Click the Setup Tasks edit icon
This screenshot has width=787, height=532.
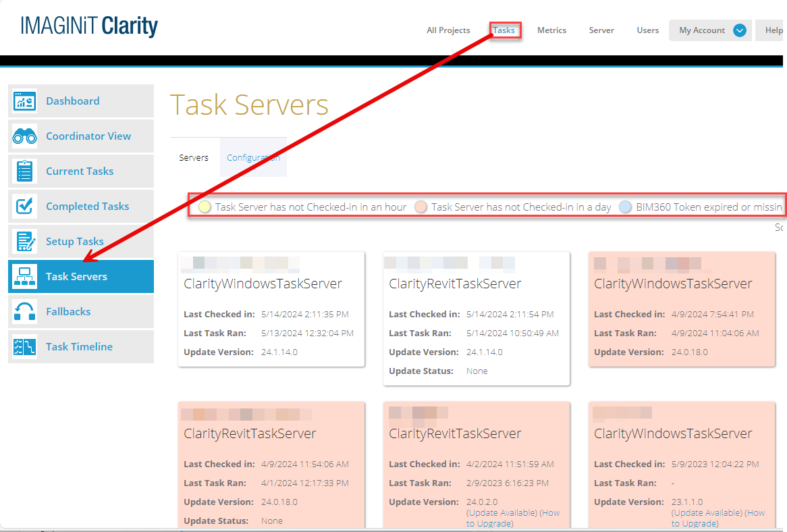coord(25,242)
